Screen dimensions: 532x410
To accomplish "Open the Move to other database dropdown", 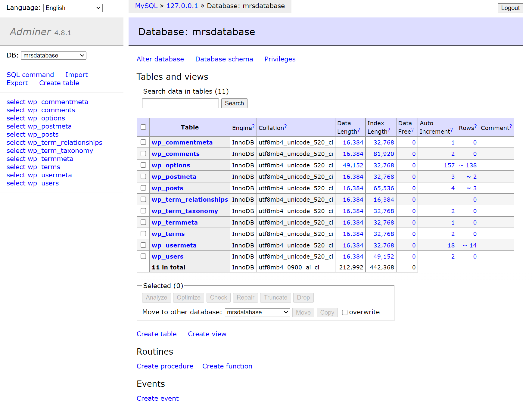I will [x=257, y=312].
